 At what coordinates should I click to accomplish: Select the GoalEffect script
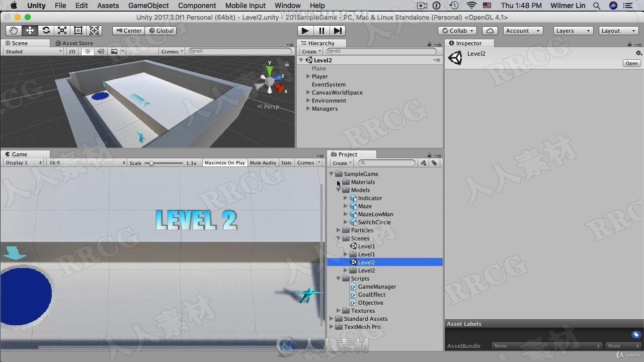click(x=371, y=295)
